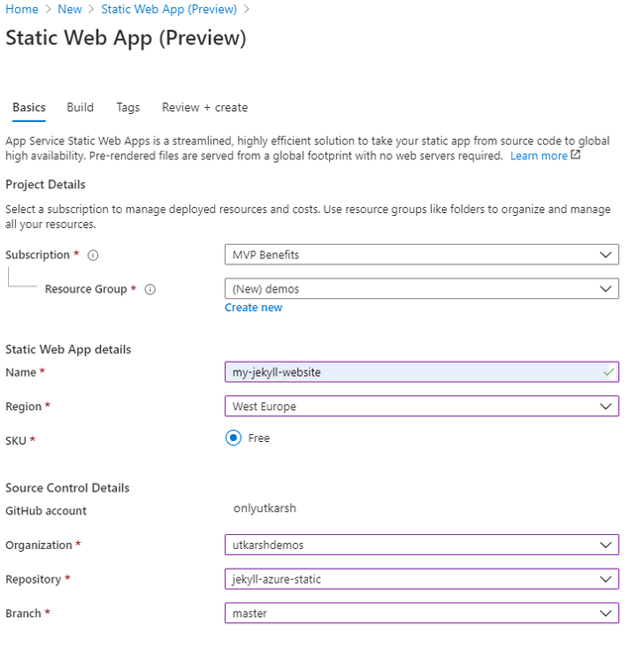Select the Basics tab
Screen dimensions: 644x649
tap(29, 107)
